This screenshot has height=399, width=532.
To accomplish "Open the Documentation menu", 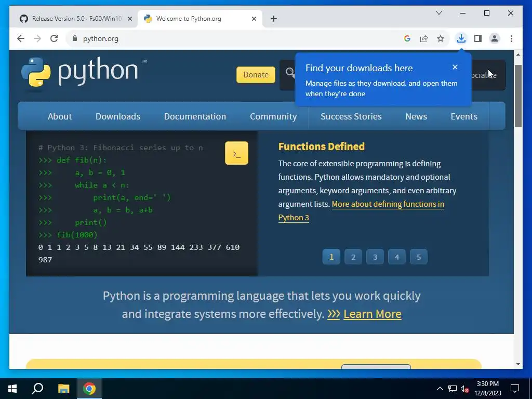I will point(195,116).
